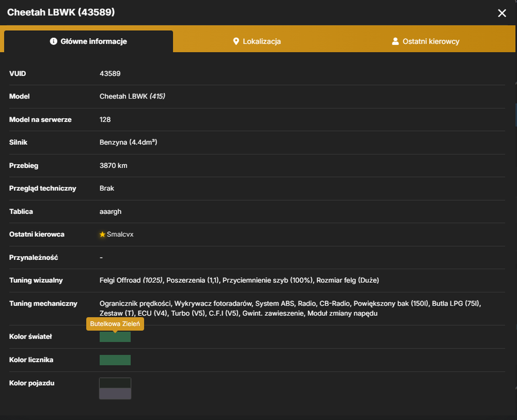Screen dimensions: 517x420
Task: Open last driver Smalcvx profile
Action: point(120,235)
